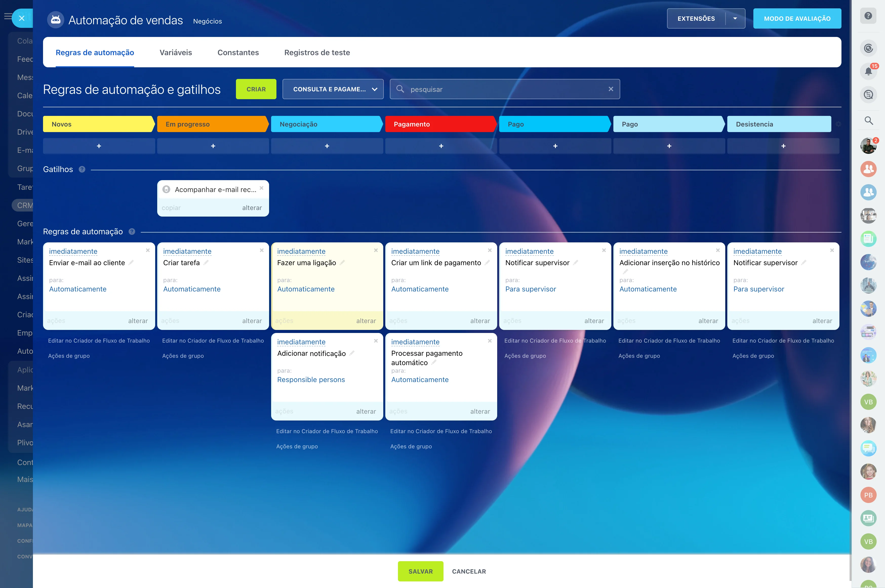Open CONSULTA E PAGAME... pipeline dropdown
This screenshot has width=885, height=588.
click(x=333, y=89)
